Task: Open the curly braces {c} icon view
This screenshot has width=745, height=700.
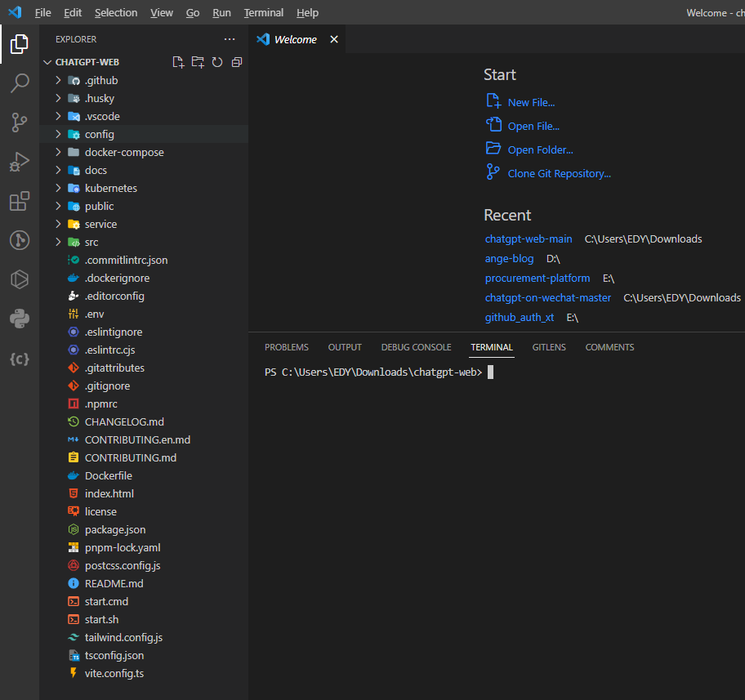Action: tap(20, 359)
